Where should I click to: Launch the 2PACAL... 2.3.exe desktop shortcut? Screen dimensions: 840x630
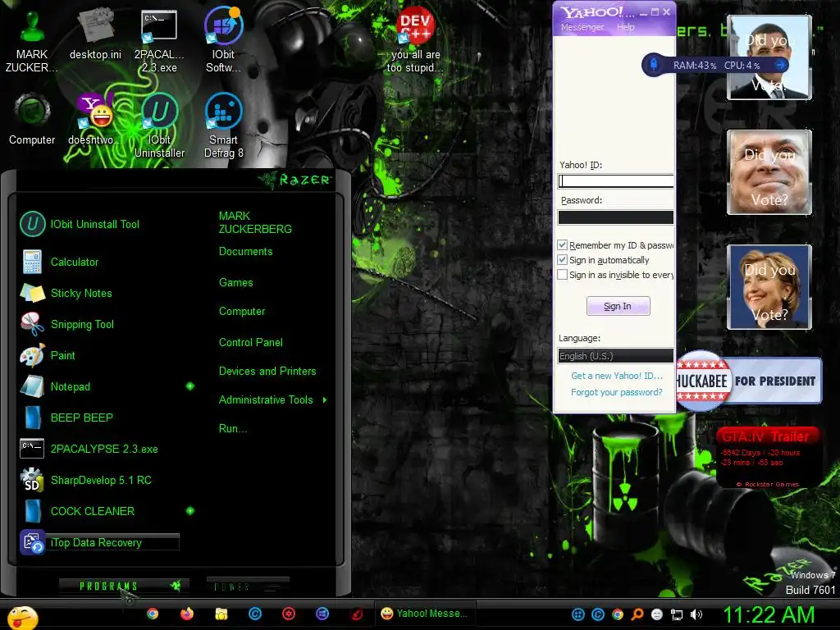coord(159,41)
